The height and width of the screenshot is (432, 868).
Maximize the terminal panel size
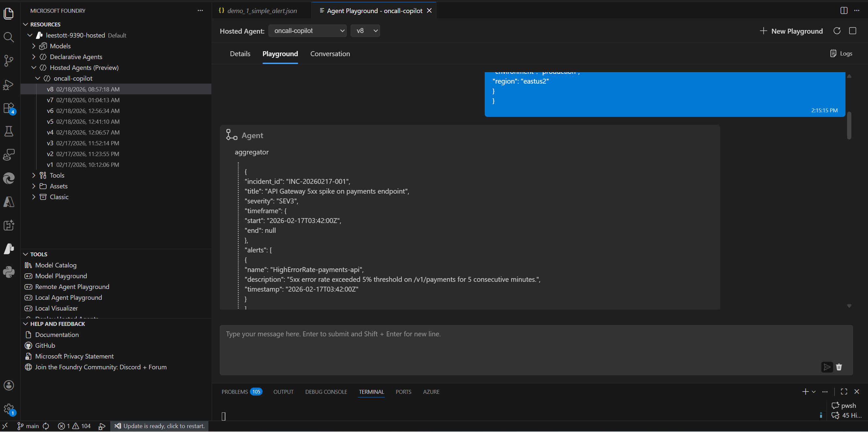point(844,392)
